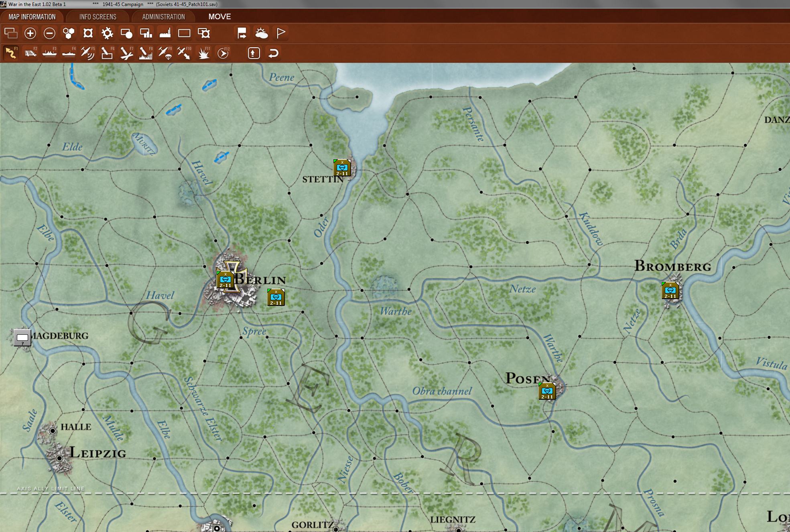Switch to the Info Screens tab
Screen dimensions: 790x532
[98, 17]
